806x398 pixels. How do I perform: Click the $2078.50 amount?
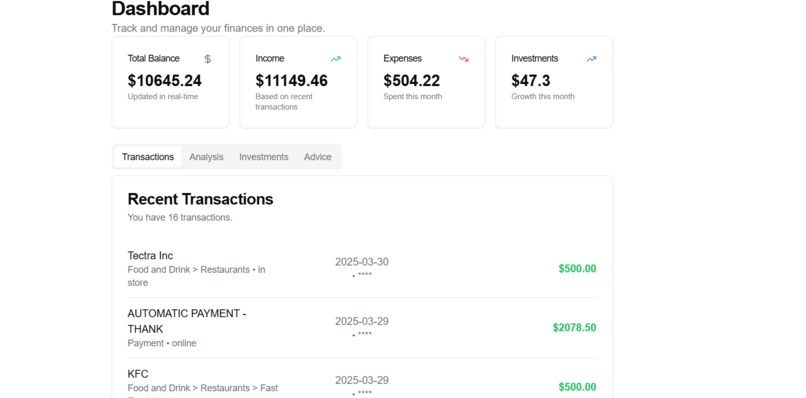[575, 328]
